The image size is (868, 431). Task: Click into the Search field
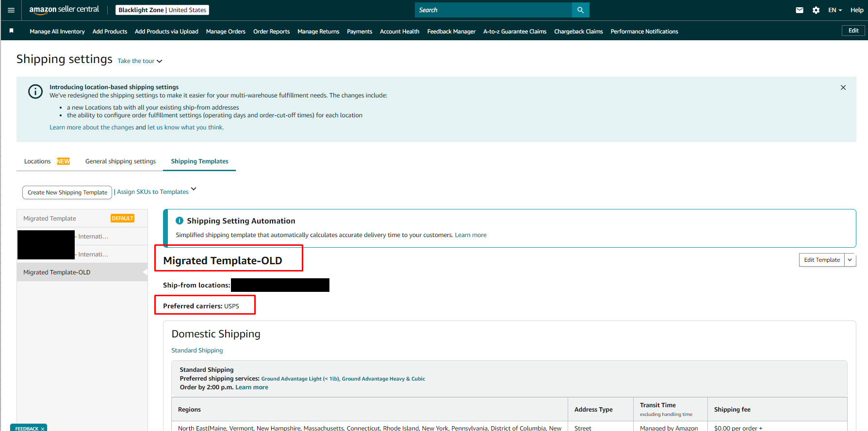point(493,10)
